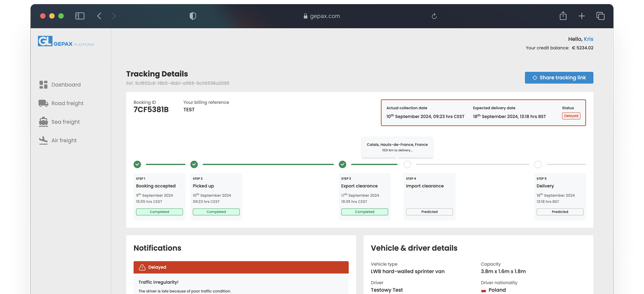Click the Delivery step title
Viewport: 644px width, 294px height.
(545, 186)
